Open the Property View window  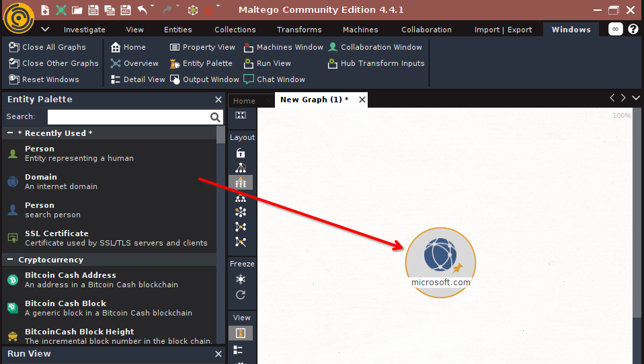click(x=202, y=47)
